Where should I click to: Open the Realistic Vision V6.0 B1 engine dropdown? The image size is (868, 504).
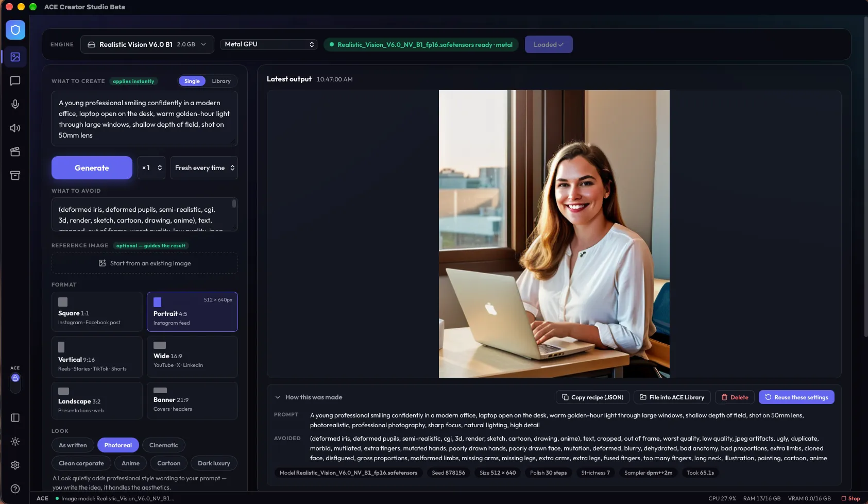[x=147, y=44]
